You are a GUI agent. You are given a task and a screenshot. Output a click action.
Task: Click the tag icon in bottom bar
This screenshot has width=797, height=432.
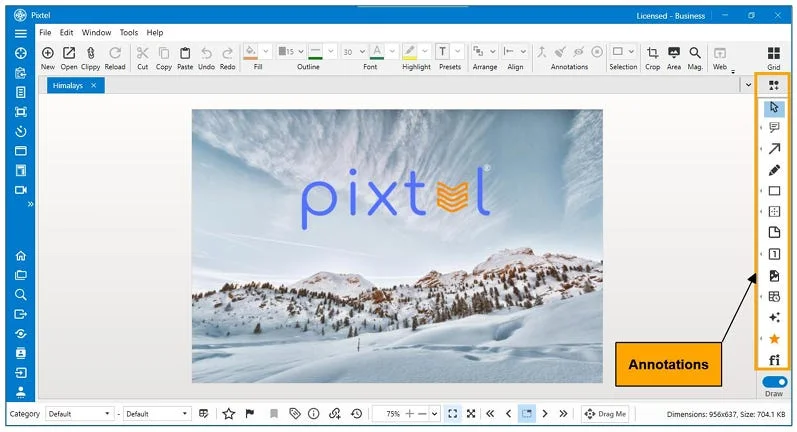pos(294,414)
